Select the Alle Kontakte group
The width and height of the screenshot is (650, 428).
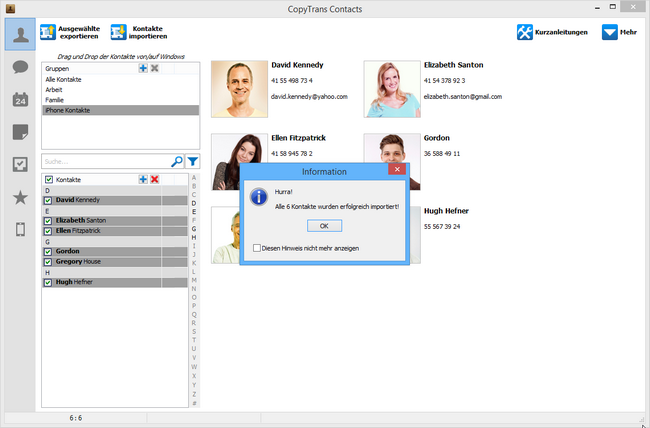(63, 79)
